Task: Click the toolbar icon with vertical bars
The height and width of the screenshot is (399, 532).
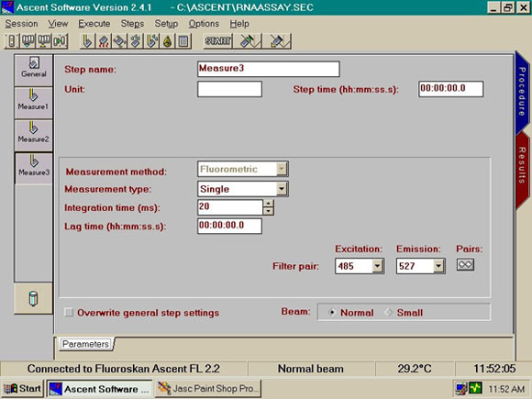Action: point(183,41)
